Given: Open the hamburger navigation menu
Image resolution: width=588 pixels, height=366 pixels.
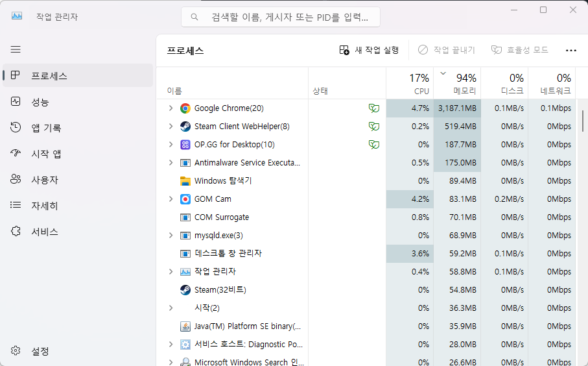Looking at the screenshot, I should (16, 49).
